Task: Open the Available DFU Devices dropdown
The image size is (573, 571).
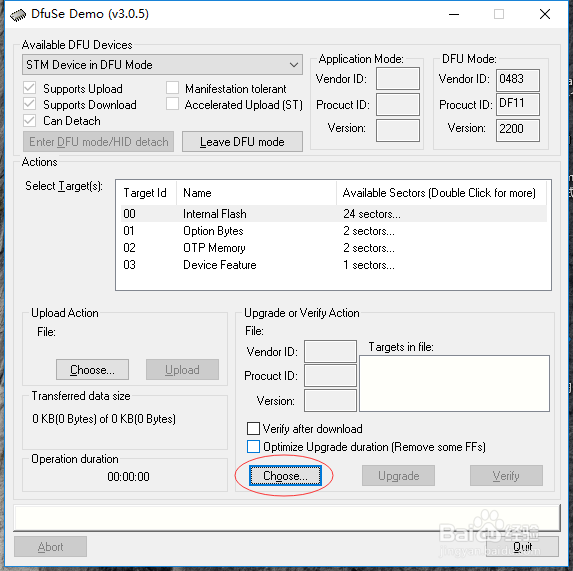Action: click(162, 65)
